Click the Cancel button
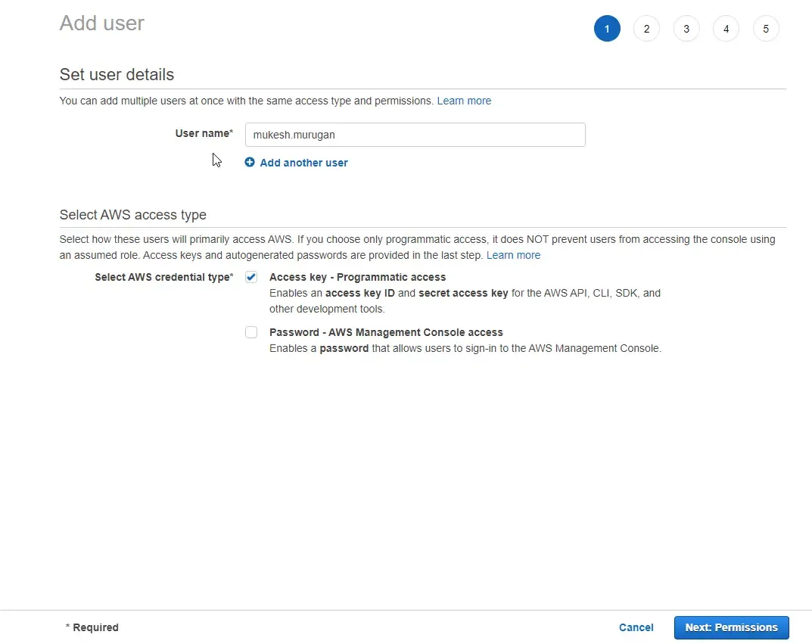Image resolution: width=812 pixels, height=644 pixels. [636, 627]
